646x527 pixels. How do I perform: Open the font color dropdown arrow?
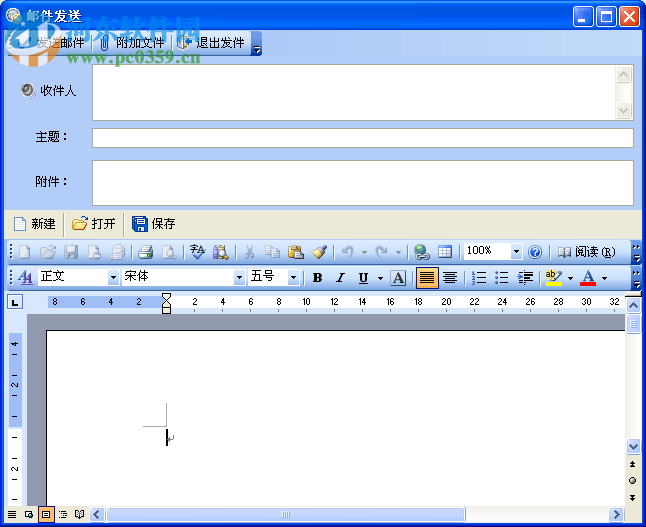click(604, 278)
